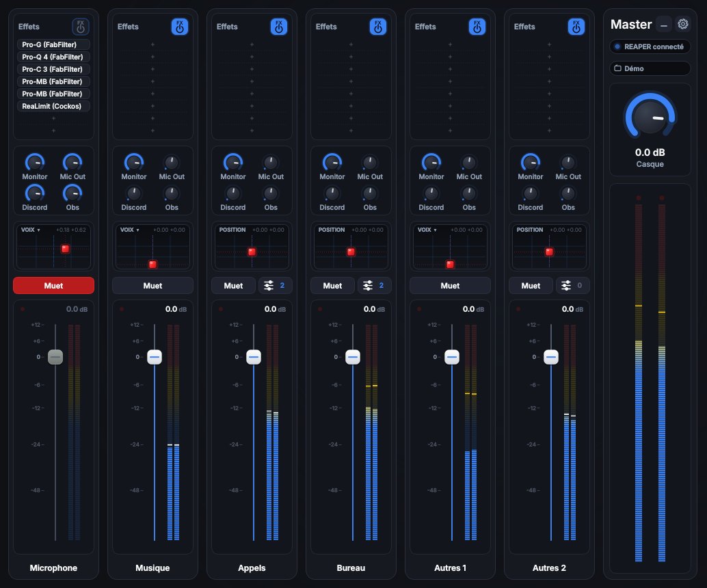Click Appels Monitor send knob
Viewport: 707px width, 588px height.
[233, 162]
